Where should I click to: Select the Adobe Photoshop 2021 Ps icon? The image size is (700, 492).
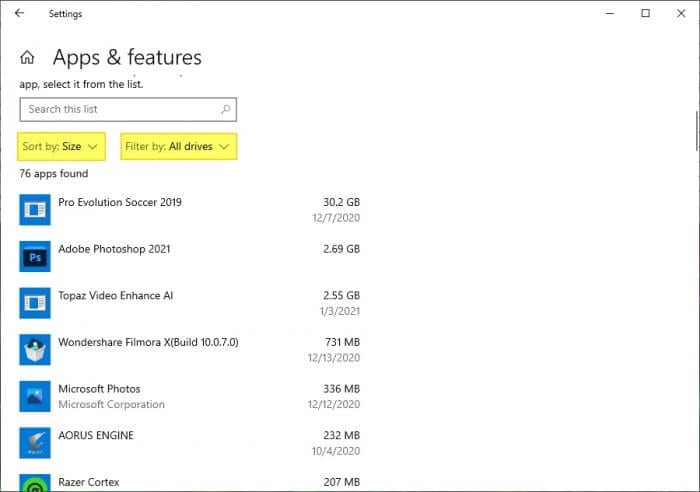(x=35, y=256)
